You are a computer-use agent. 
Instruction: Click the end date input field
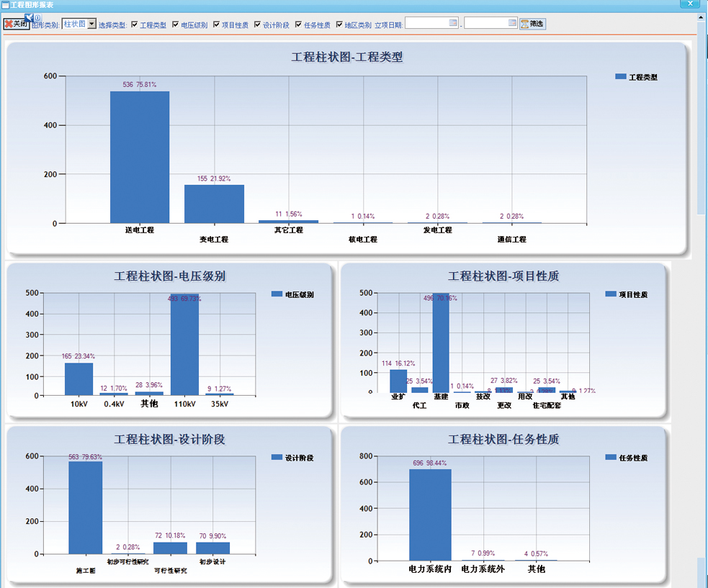click(x=486, y=23)
